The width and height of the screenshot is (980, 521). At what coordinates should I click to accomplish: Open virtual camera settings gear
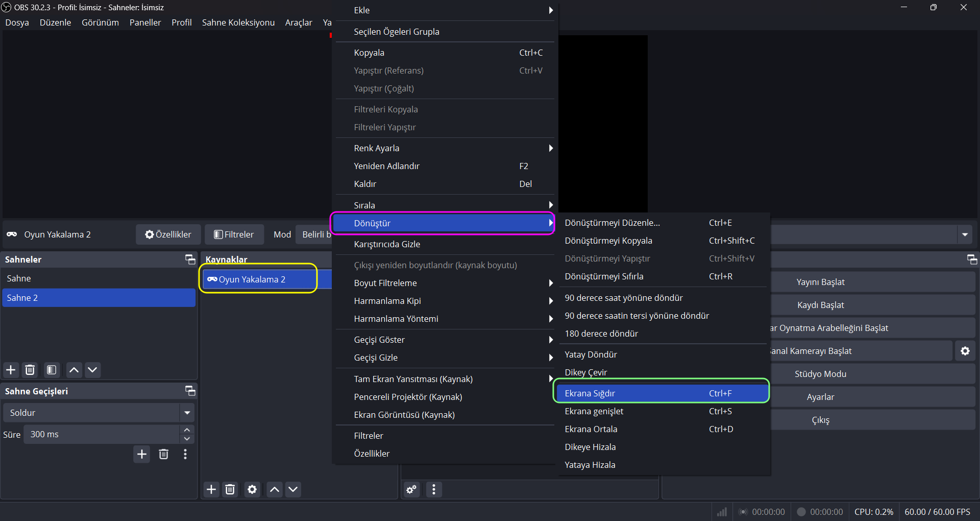pos(965,351)
